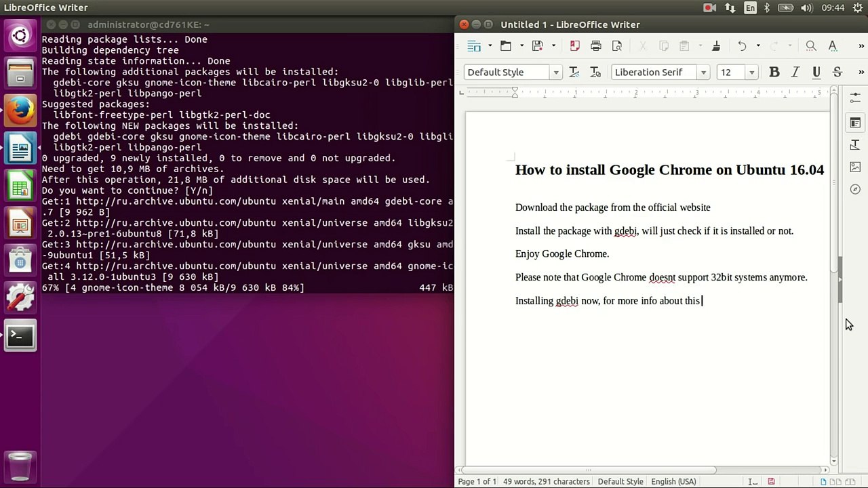Open Print Preview
This screenshot has height=488, width=868.
[617, 46]
